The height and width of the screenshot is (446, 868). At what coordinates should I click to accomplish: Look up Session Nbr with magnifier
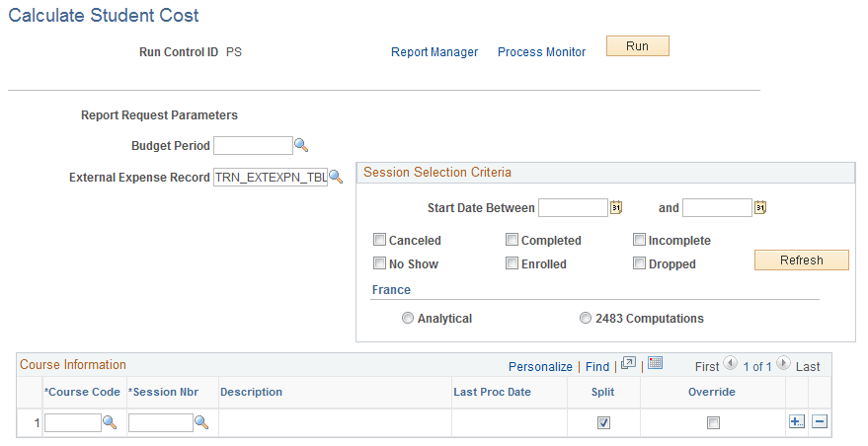click(201, 422)
